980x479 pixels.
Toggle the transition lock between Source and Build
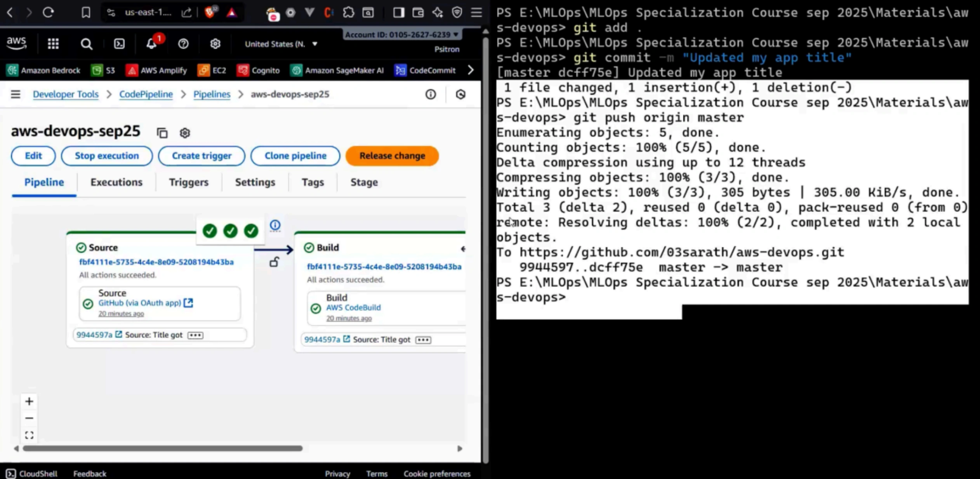(x=275, y=262)
